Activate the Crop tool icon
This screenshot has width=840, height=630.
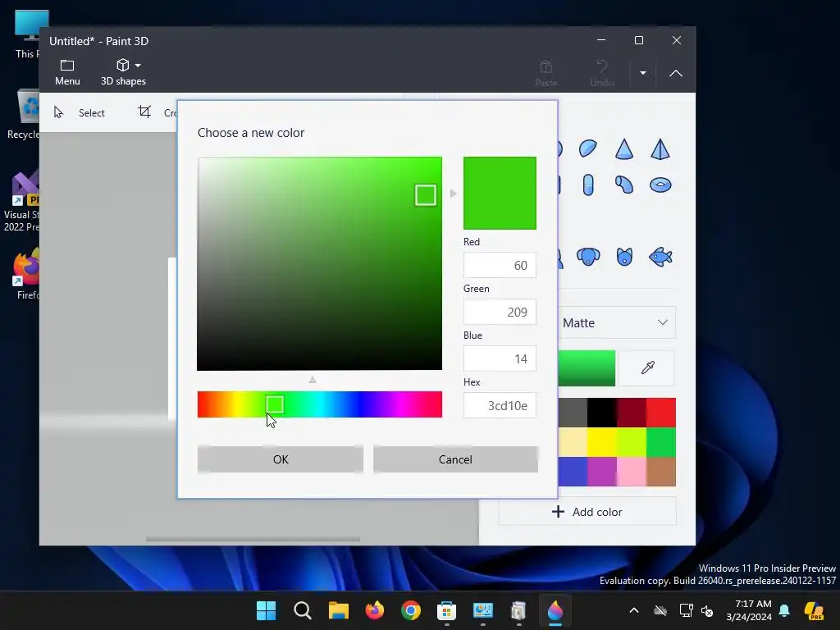(144, 112)
